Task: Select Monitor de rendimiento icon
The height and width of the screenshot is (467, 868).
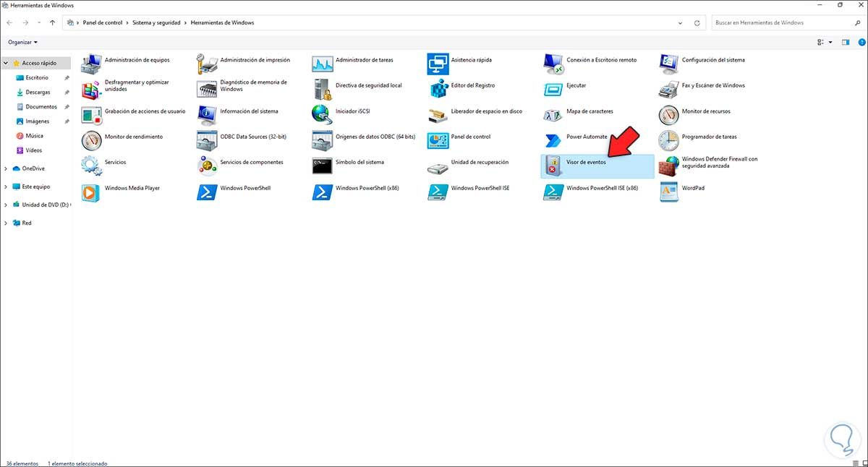Action: (x=91, y=140)
